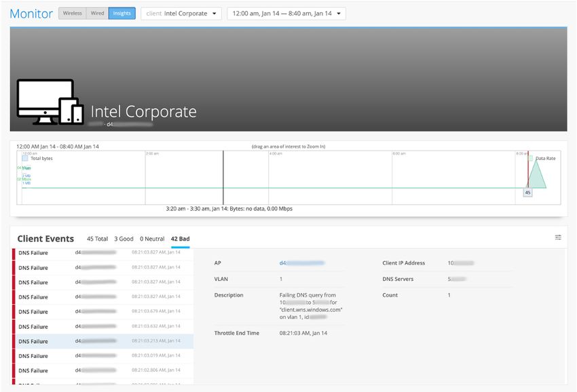Filter to 3 Good events
This screenshot has height=392, width=577.
(124, 239)
